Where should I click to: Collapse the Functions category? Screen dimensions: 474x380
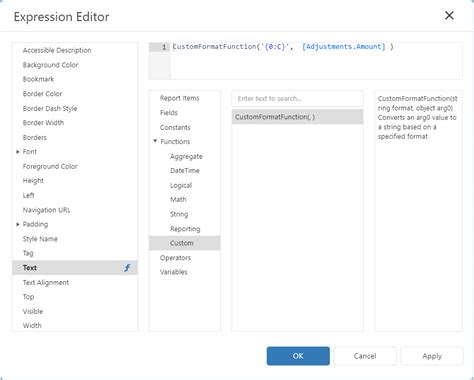point(155,141)
